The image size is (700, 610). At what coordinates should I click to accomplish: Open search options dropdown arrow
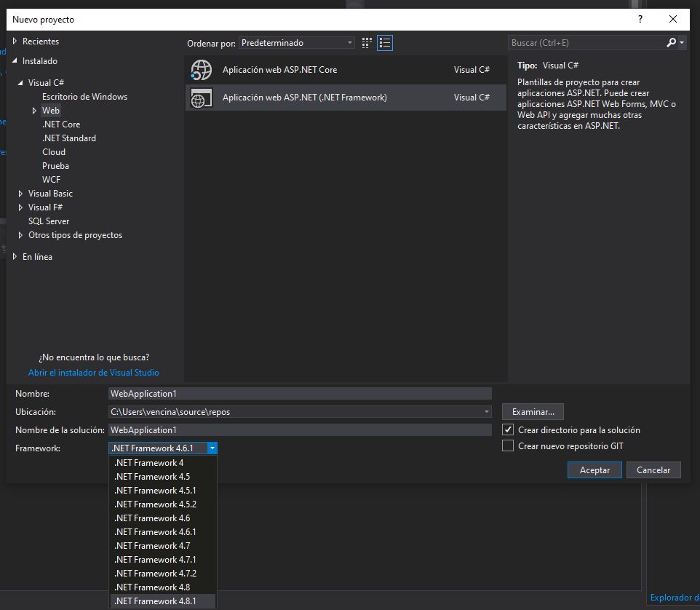(682, 42)
